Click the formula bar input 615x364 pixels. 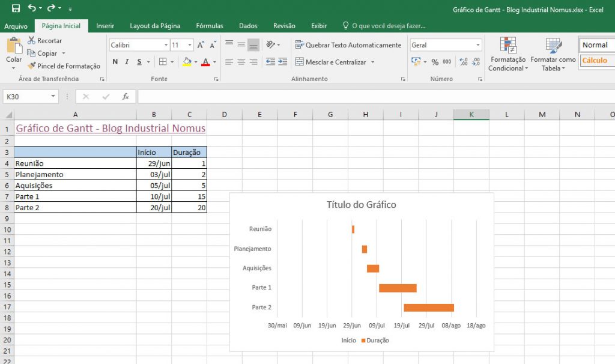[x=376, y=97]
